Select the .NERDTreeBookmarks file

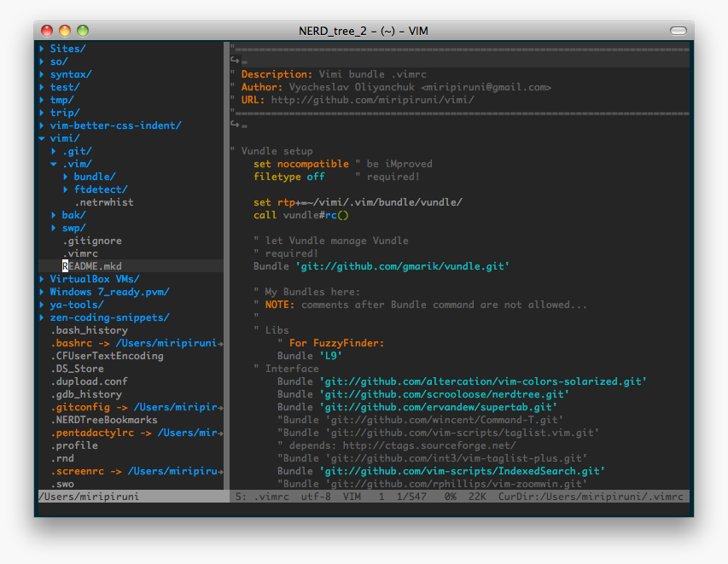(104, 420)
